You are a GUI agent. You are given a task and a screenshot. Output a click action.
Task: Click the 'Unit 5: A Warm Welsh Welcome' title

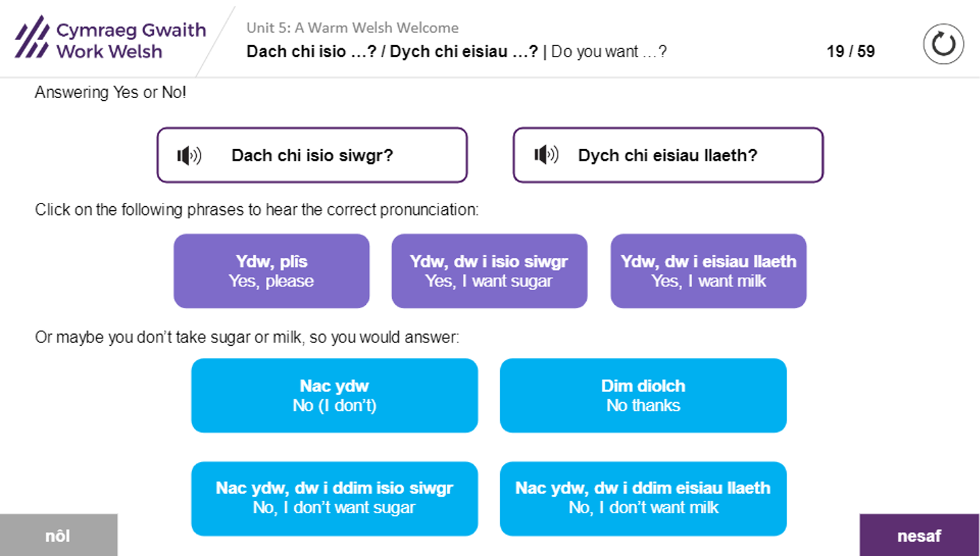point(353,28)
